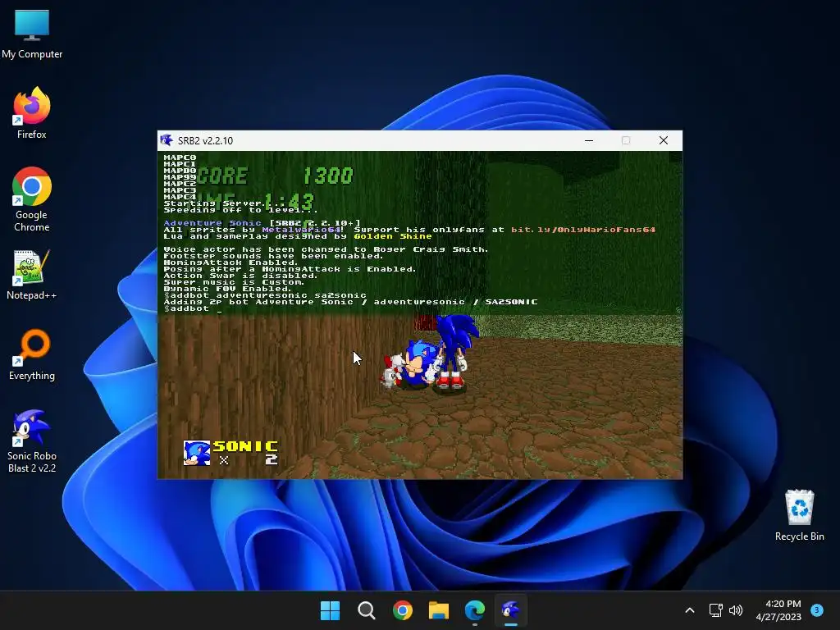Screen dimensions: 840x630
Task: Open Microsoft Edge from the taskbar
Action: [475, 610]
